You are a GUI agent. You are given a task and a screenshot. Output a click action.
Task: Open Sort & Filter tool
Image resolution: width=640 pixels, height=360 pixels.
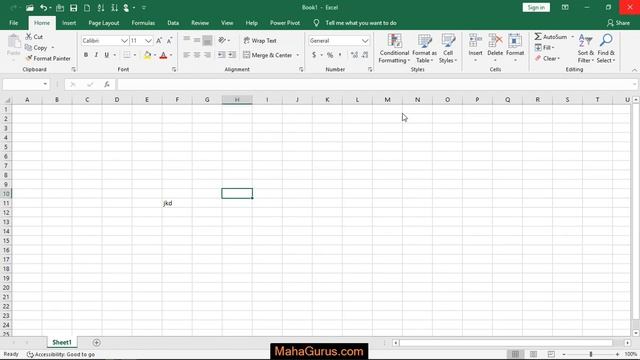[x=586, y=49]
